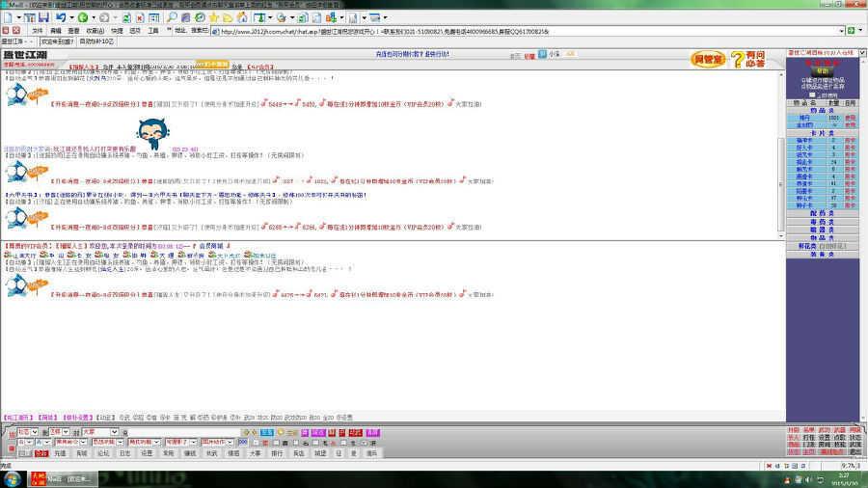Image resolution: width=868 pixels, height=488 pixels.
Task: Click the 设置 bottom button
Action: (x=147, y=453)
